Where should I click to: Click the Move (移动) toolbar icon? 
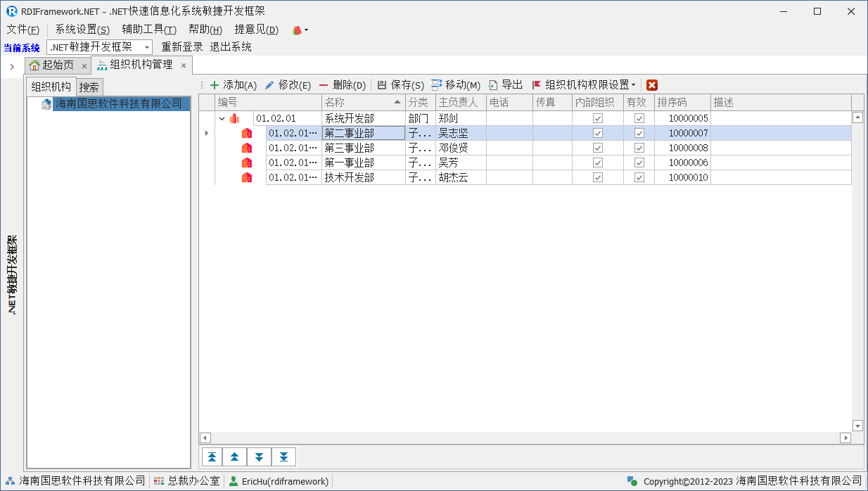pos(437,85)
